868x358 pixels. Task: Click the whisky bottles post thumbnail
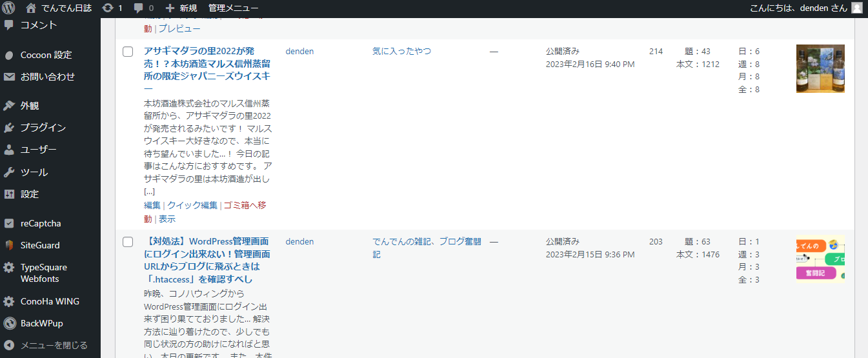pyautogui.click(x=820, y=68)
